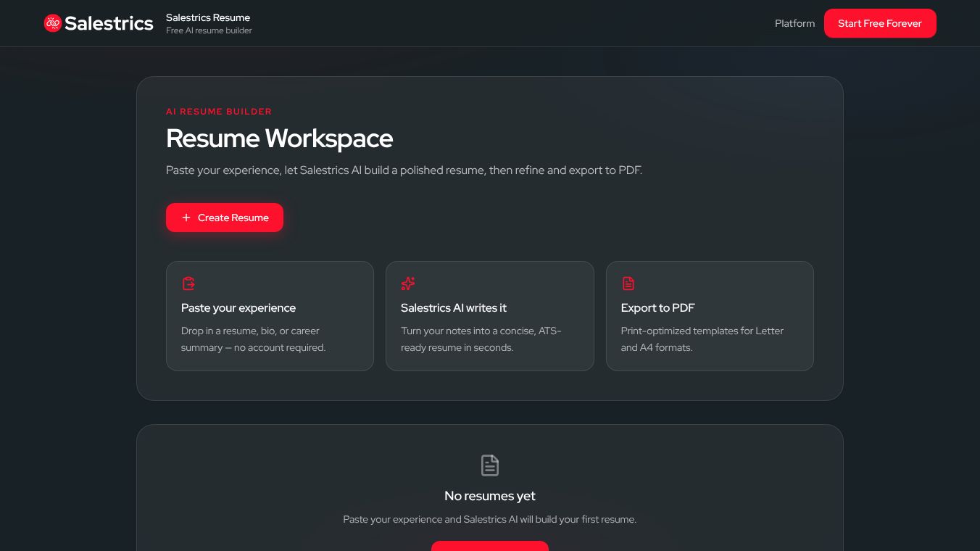Click the Start Free Forever button
Image resolution: width=980 pixels, height=551 pixels.
[880, 23]
